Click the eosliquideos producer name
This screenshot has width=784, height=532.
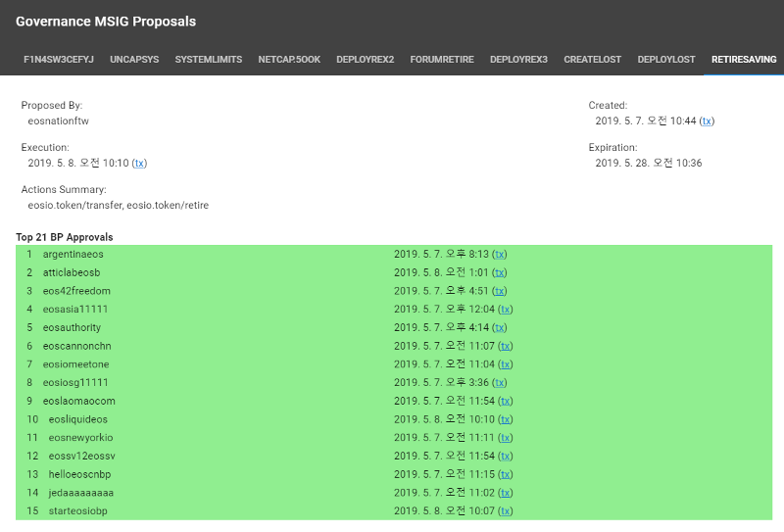click(78, 419)
